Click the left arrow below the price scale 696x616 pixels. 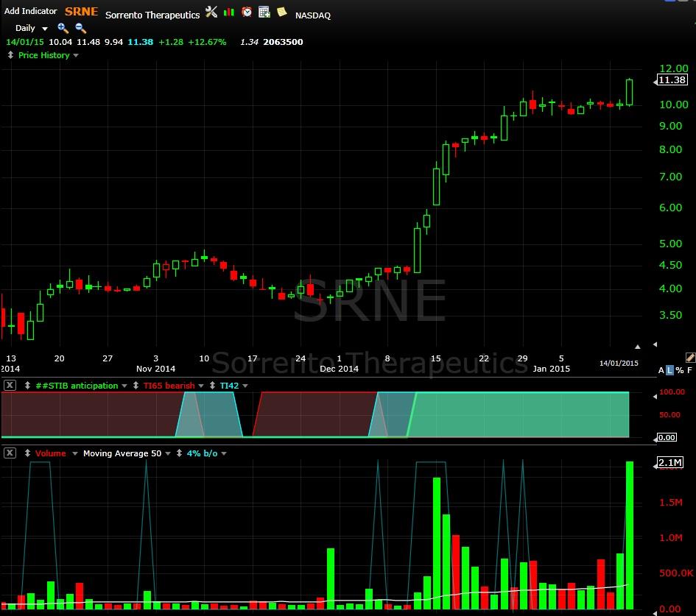[x=655, y=344]
